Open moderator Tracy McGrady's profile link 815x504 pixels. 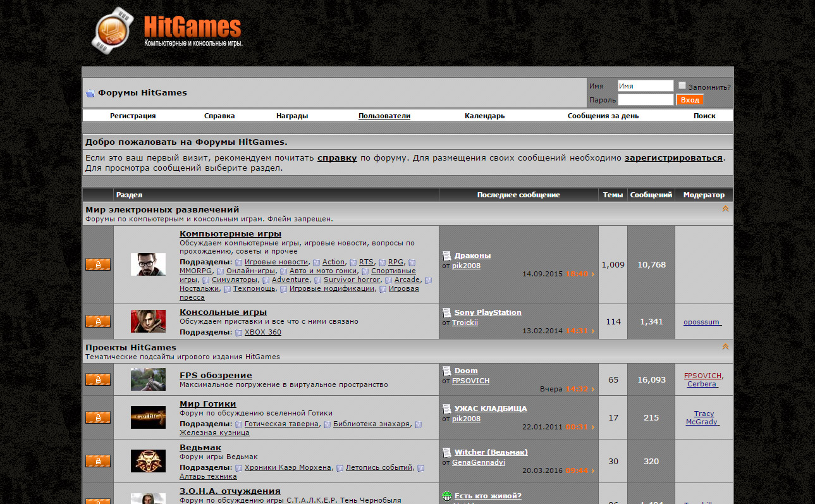(703, 418)
